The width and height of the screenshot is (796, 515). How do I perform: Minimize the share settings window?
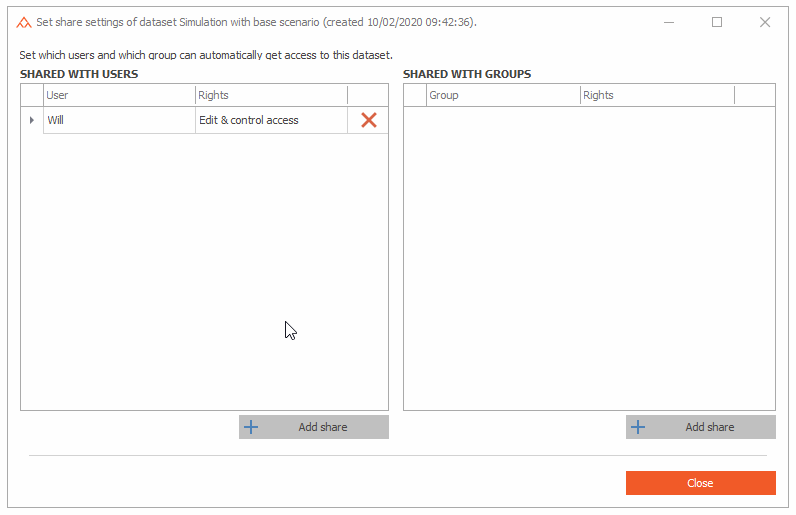[669, 22]
